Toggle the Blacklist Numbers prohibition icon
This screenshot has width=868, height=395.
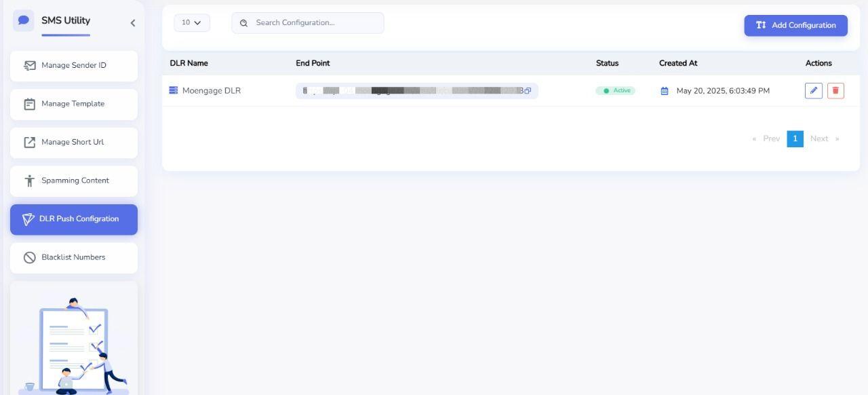pos(29,257)
